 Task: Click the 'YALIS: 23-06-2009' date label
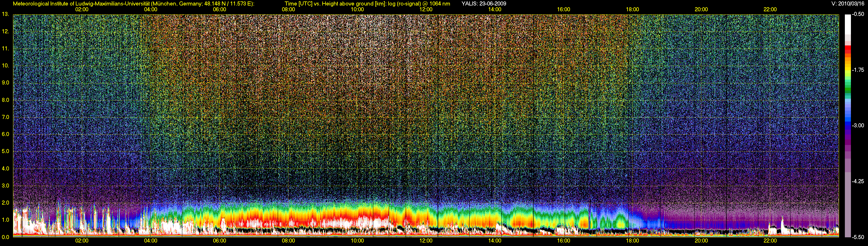[484, 4]
